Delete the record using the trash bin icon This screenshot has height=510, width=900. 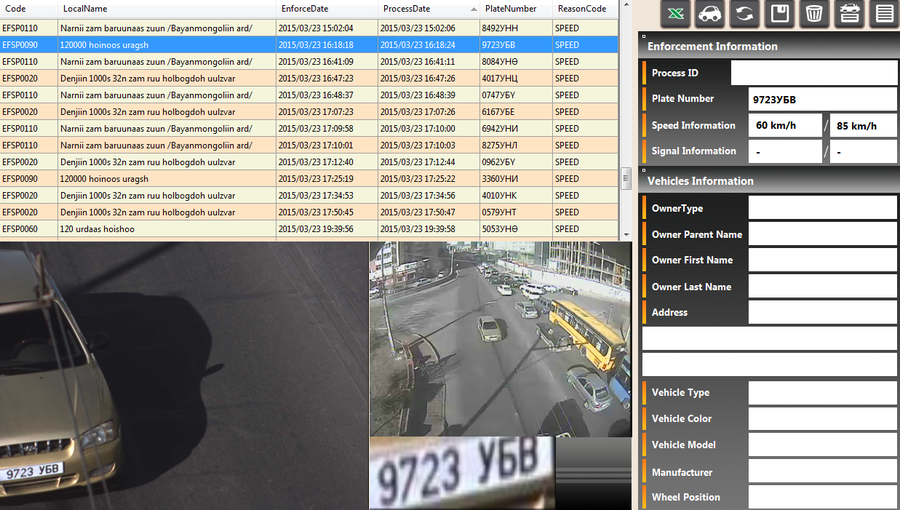pos(814,14)
